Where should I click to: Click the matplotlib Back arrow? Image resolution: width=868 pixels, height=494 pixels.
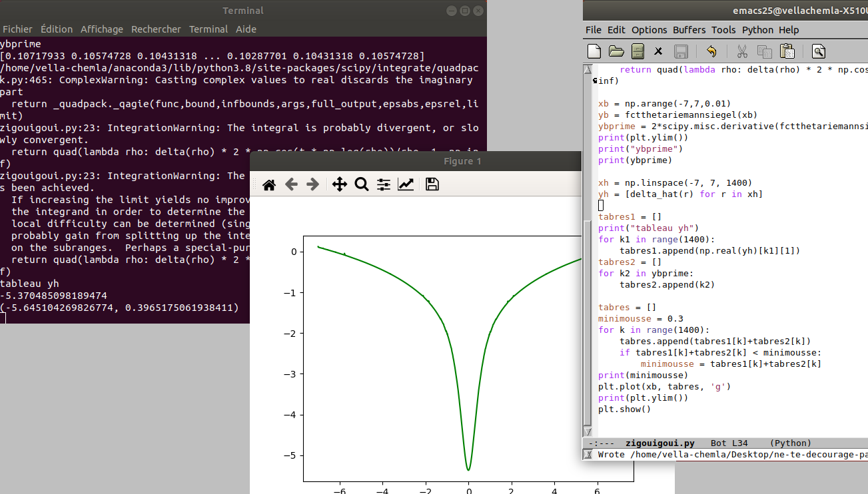click(291, 185)
